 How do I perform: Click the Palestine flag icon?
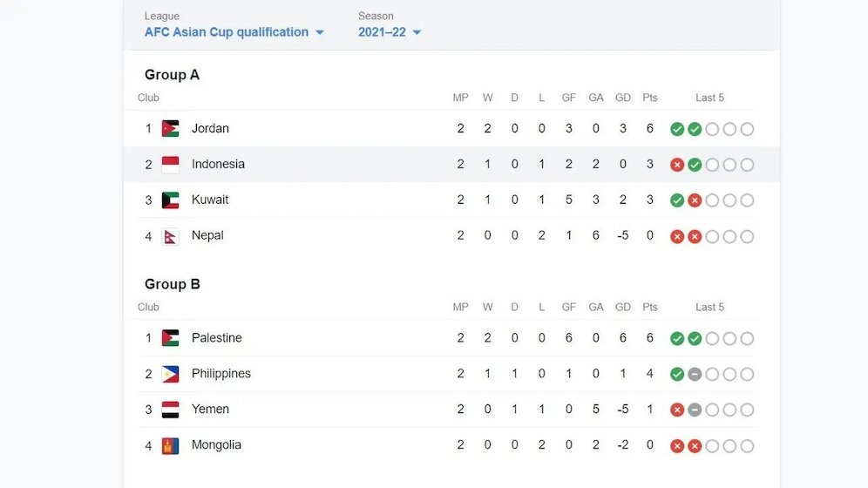[x=170, y=338]
